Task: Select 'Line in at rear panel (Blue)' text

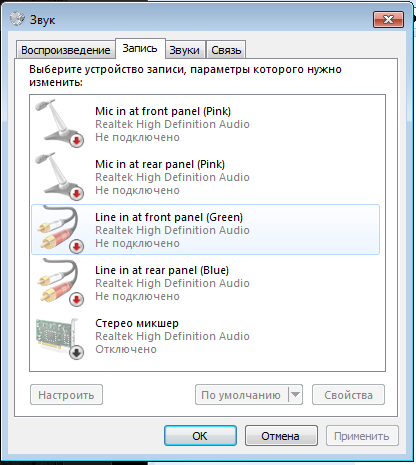Action: 162,270
